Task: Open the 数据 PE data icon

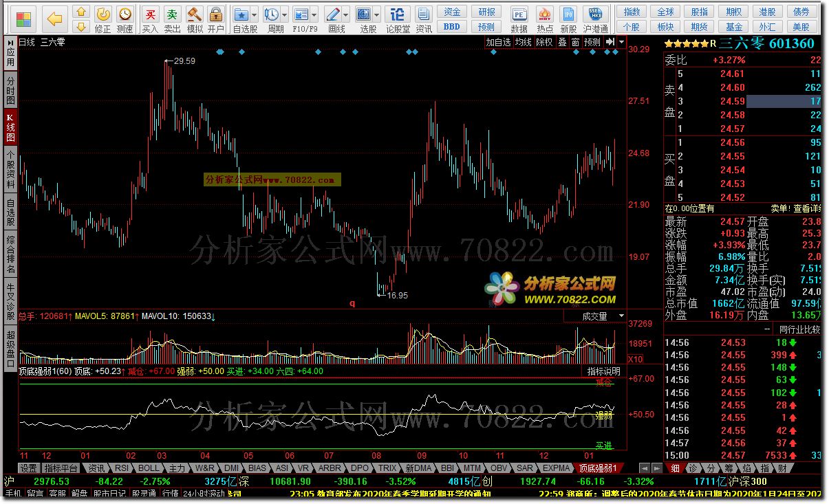Action: tap(519, 19)
